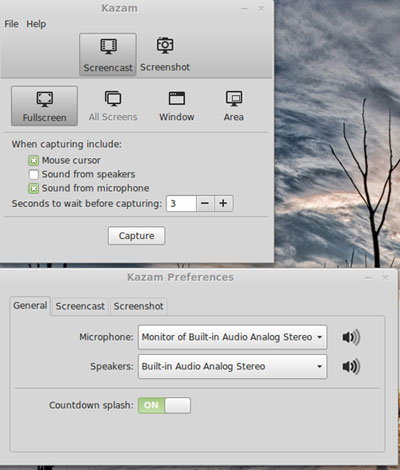Click the Speakers volume speaker icon
The image size is (400, 470).
point(351,367)
